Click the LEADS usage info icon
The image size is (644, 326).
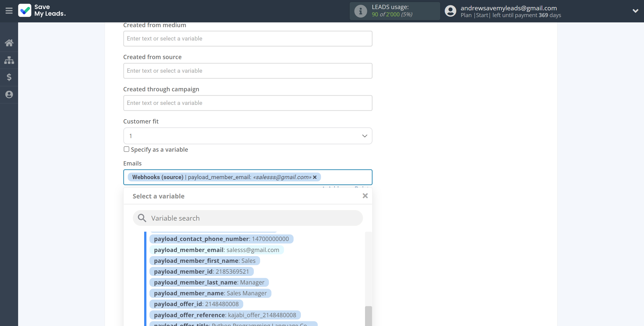tap(360, 11)
